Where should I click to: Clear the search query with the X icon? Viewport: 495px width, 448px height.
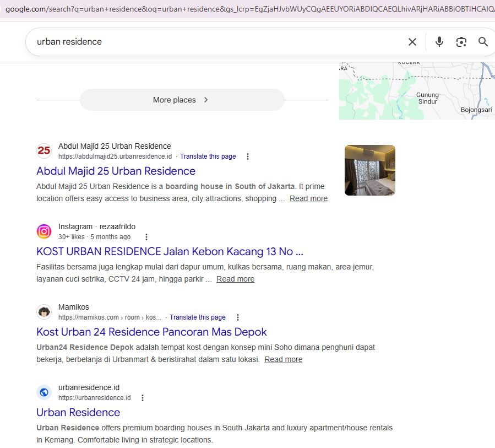tap(412, 41)
